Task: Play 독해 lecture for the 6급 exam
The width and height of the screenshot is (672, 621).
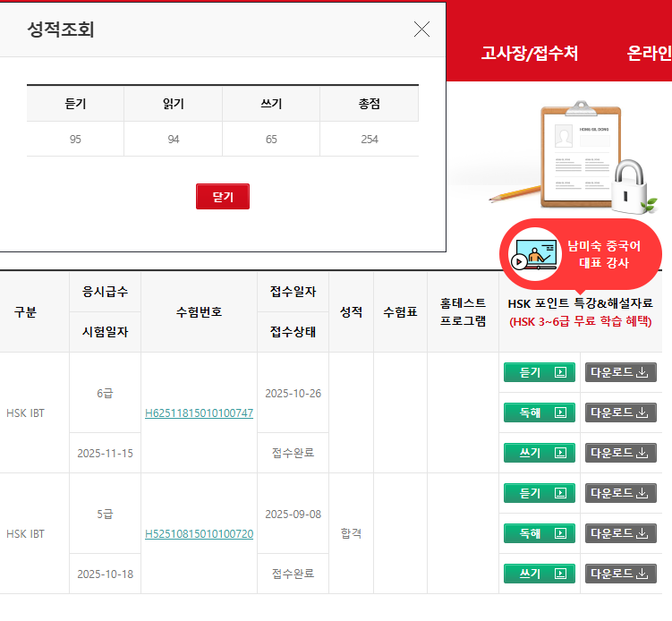Action: 540,413
